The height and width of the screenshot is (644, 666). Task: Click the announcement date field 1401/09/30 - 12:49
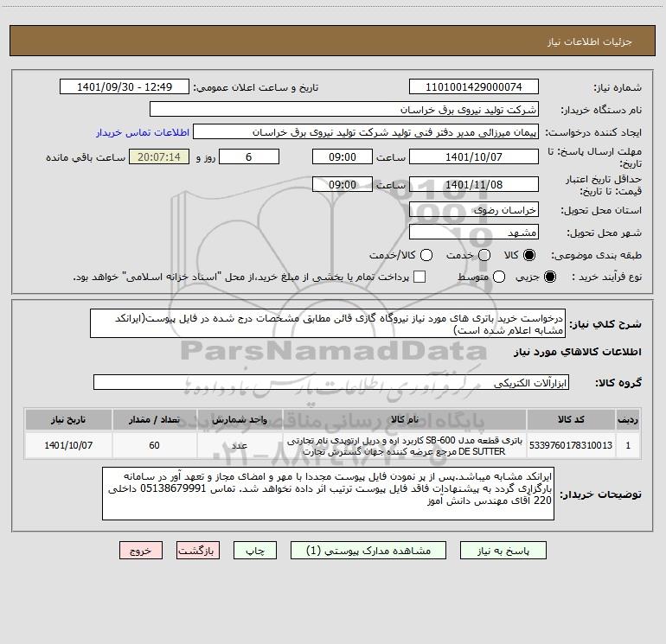pyautogui.click(x=125, y=87)
